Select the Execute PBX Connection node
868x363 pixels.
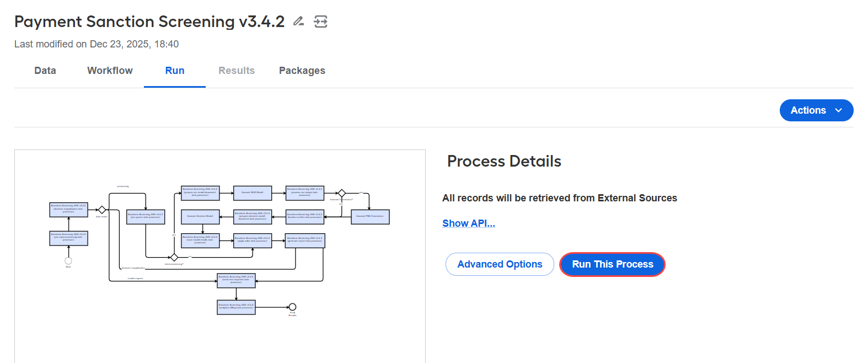point(370,216)
